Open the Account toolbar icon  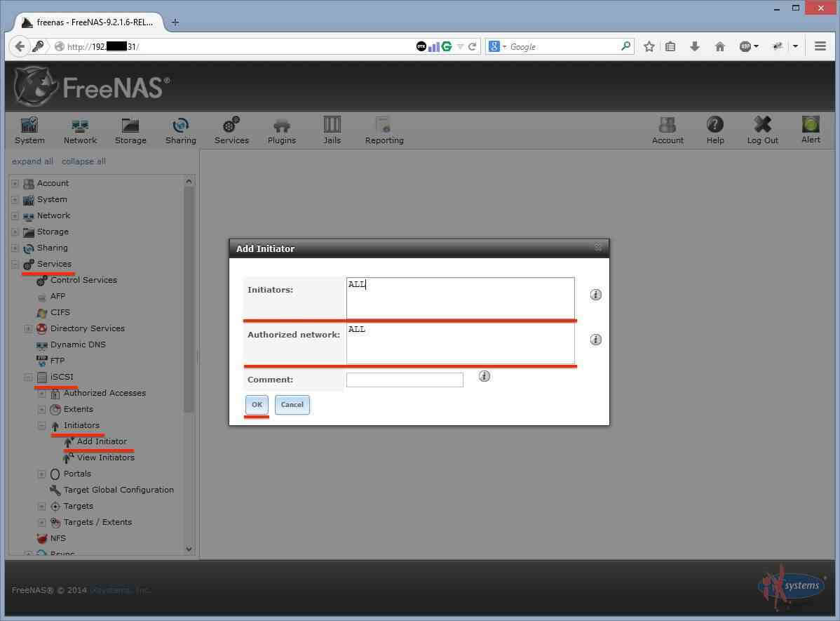tap(668, 131)
